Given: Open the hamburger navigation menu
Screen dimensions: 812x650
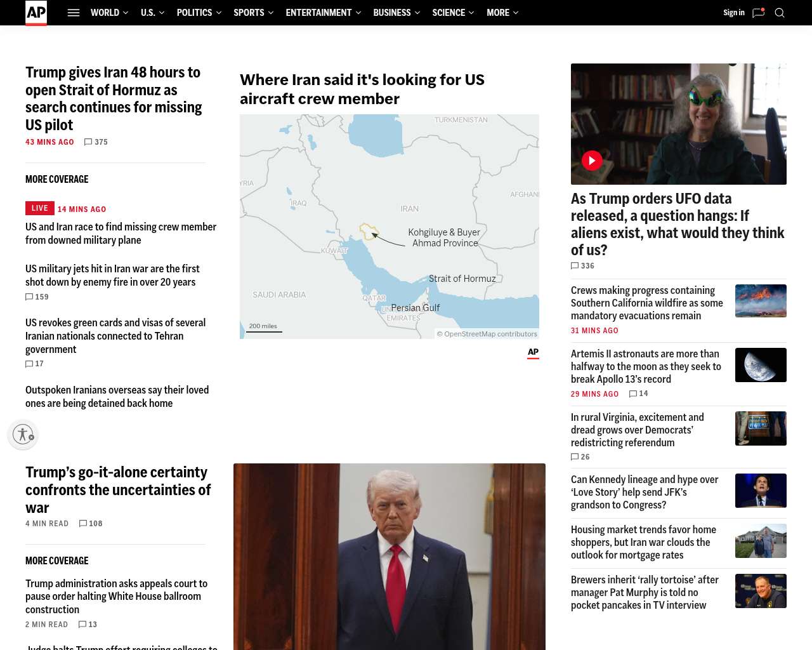Looking at the screenshot, I should coord(74,13).
